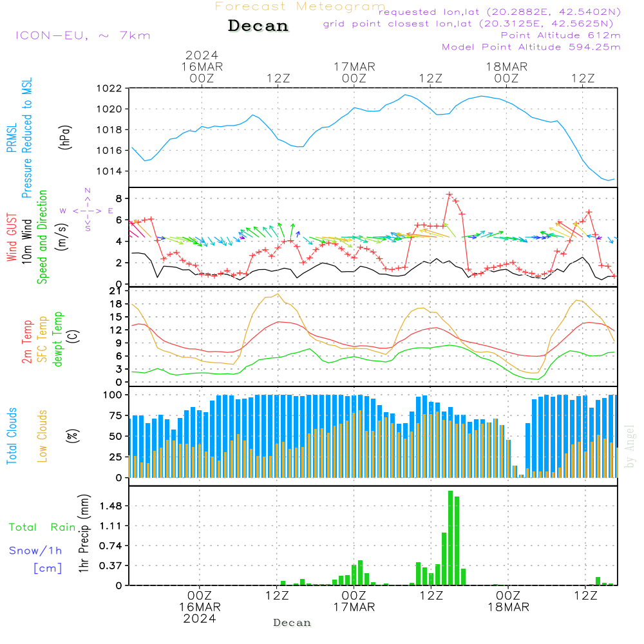This screenshot has width=644, height=644.
Task: Click the '10m Wind' label
Action: tap(26, 241)
